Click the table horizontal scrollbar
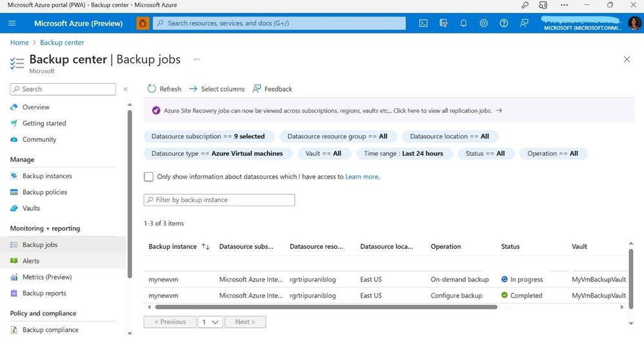 coord(326,307)
